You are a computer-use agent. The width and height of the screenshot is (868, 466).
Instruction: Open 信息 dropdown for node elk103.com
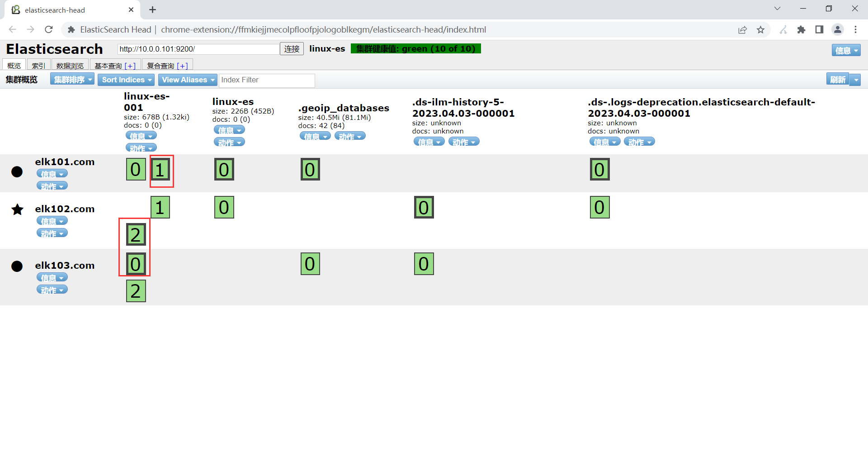[x=52, y=277]
